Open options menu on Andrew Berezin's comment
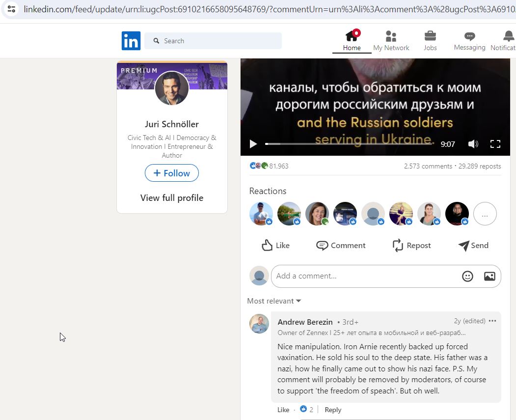 492,321
